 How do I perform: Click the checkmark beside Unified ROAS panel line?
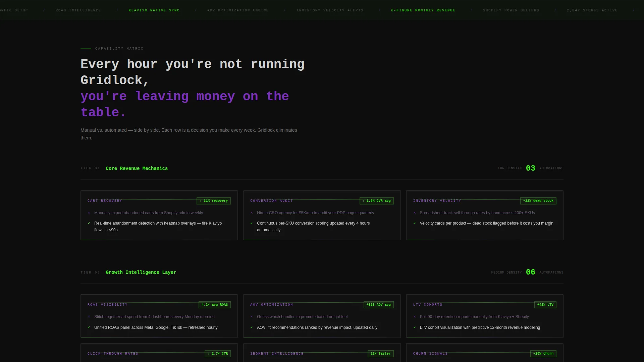[x=89, y=327]
